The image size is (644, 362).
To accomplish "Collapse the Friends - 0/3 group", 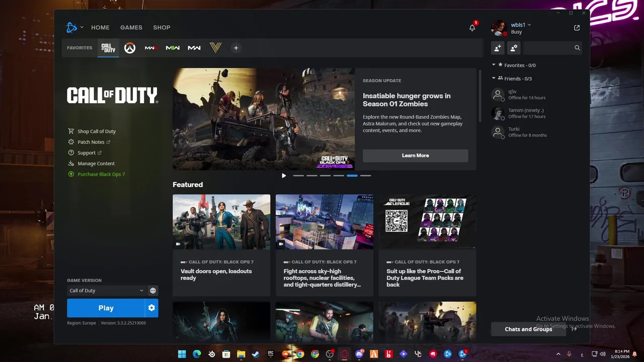I will click(x=494, y=78).
